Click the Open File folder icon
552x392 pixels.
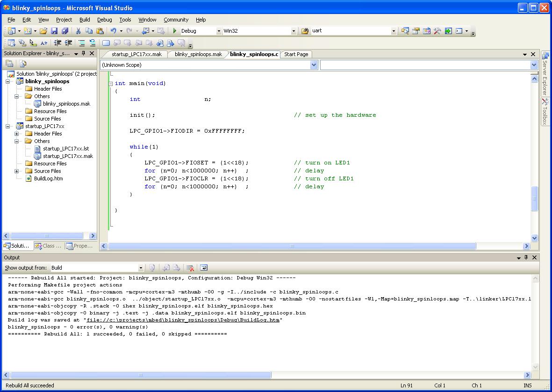(x=43, y=31)
